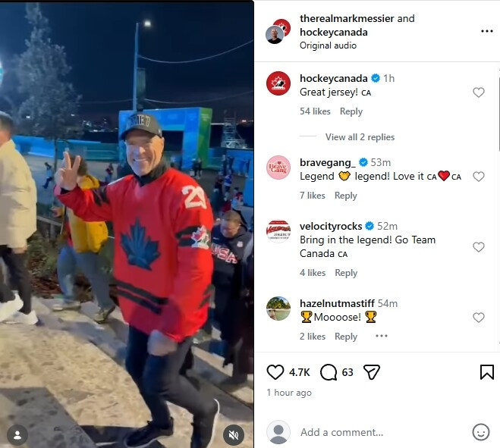Unmute the video with the speaker icon
The image size is (500, 448).
234,435
